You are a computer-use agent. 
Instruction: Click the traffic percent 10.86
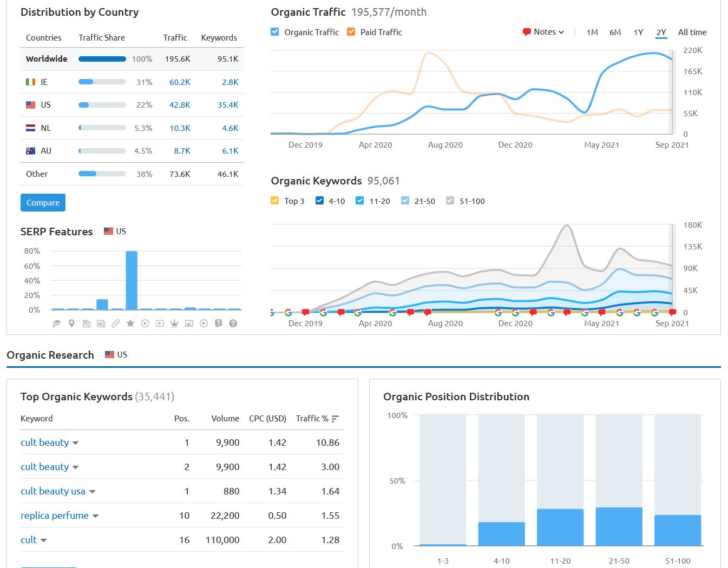click(x=327, y=442)
